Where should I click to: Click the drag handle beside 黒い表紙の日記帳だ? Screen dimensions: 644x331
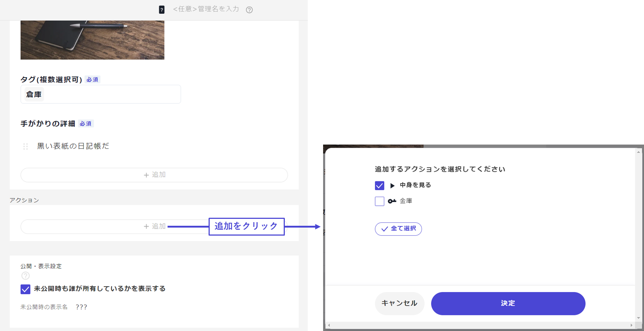pos(26,146)
